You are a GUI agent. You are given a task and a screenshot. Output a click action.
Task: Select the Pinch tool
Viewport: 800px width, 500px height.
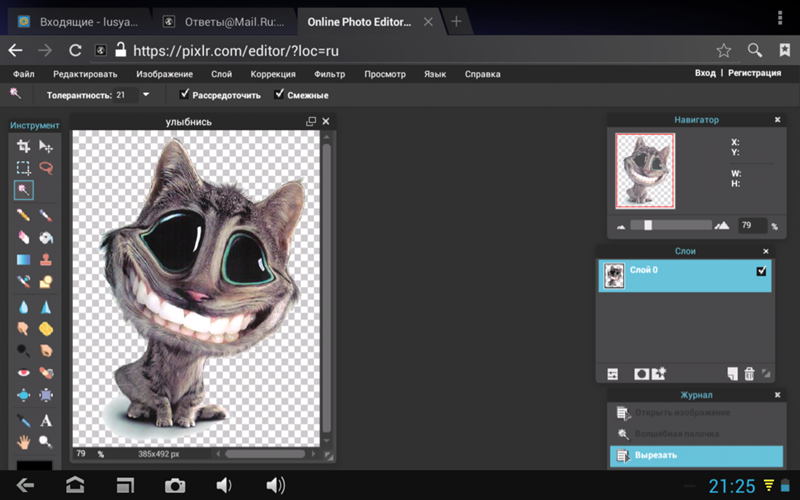[46, 394]
